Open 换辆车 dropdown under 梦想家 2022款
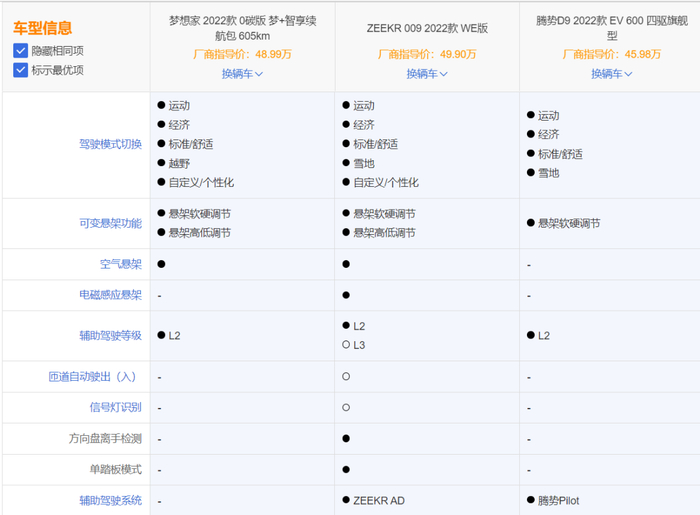Screen dimensions: 700x515 [242, 74]
